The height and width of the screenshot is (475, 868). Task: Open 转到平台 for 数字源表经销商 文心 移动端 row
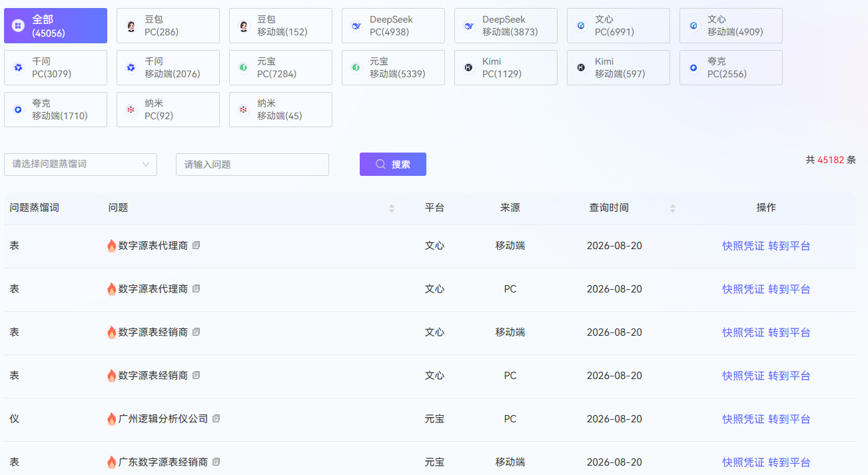tap(789, 332)
